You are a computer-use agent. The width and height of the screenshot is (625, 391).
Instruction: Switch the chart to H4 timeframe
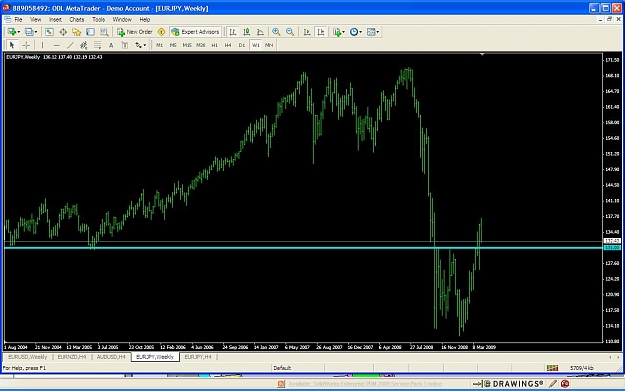click(x=228, y=45)
